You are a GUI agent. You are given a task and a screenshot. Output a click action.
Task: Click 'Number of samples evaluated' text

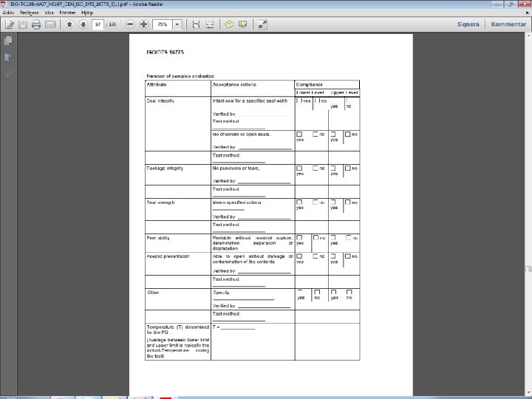click(180, 76)
